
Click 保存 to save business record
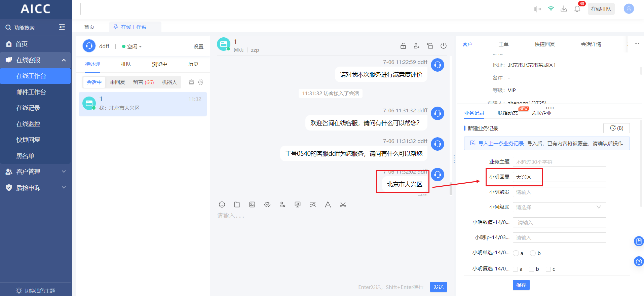tap(521, 285)
